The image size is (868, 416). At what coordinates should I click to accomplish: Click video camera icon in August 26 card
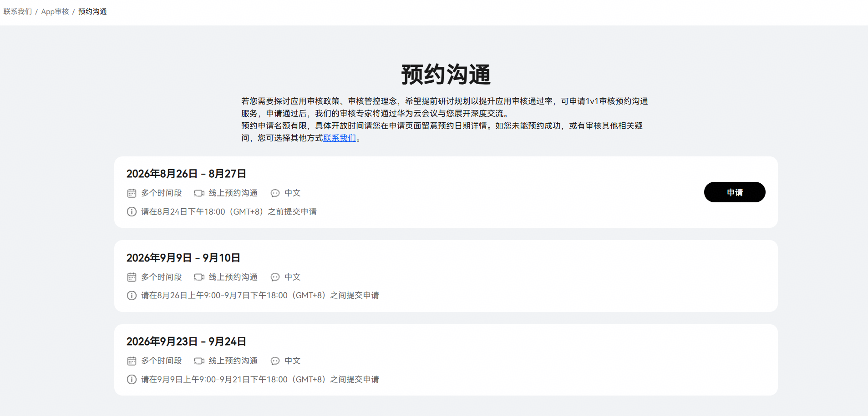coord(199,193)
